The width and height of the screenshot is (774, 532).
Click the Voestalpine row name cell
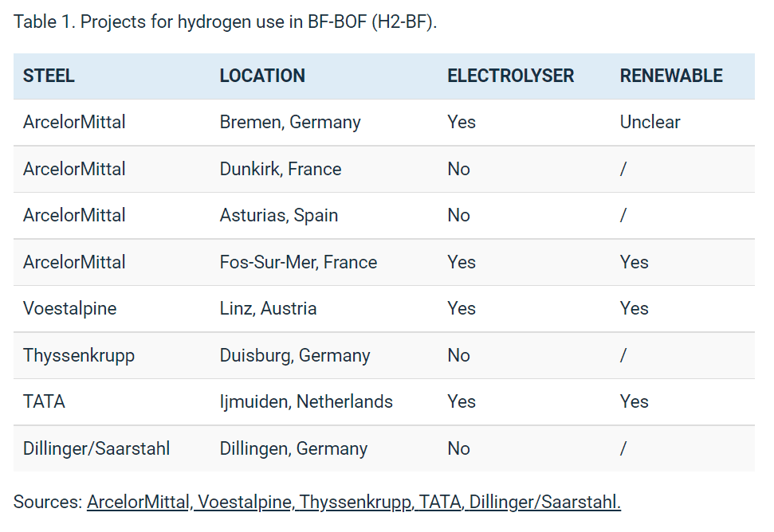tap(69, 309)
